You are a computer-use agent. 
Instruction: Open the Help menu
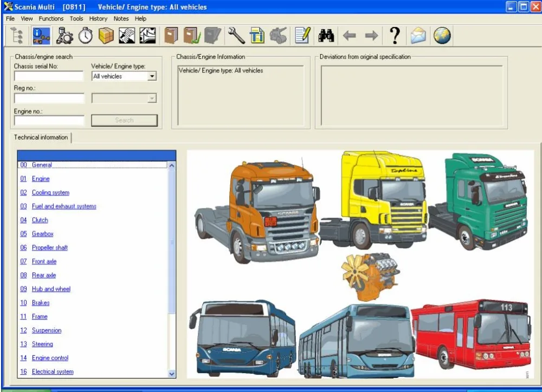[140, 18]
